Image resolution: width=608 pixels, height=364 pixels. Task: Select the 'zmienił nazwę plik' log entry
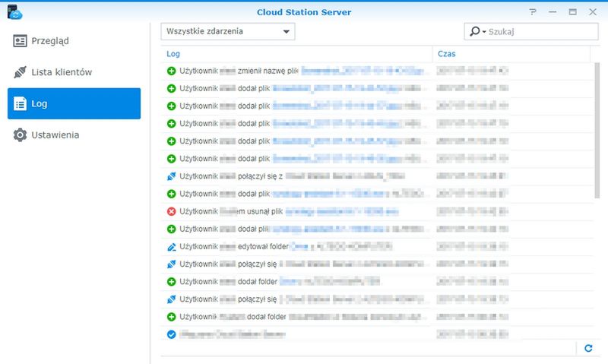(377, 71)
